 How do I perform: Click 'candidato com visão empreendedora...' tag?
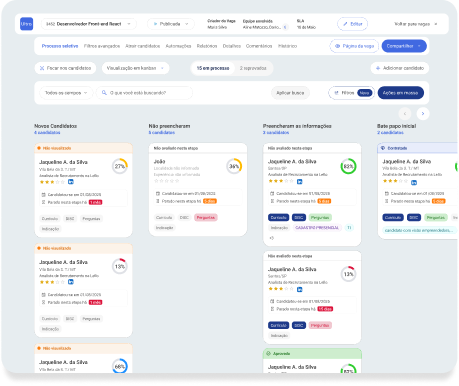(x=419, y=230)
